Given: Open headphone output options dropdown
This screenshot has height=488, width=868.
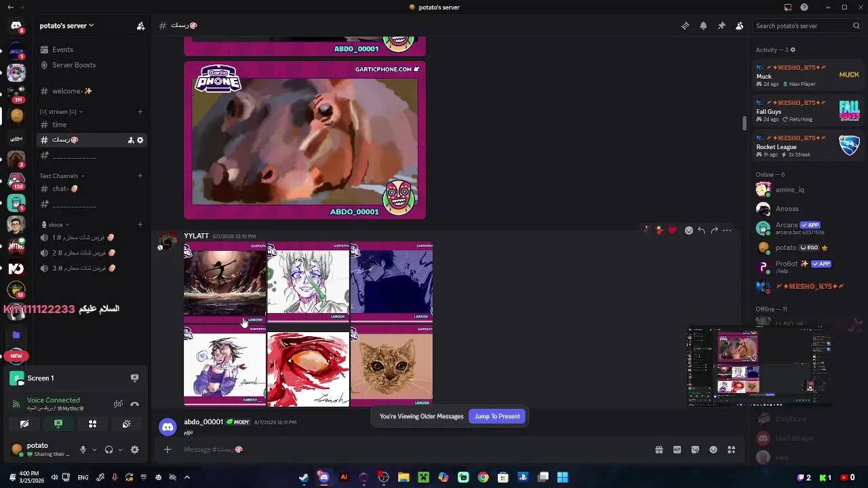Looking at the screenshot, I should click(x=120, y=449).
